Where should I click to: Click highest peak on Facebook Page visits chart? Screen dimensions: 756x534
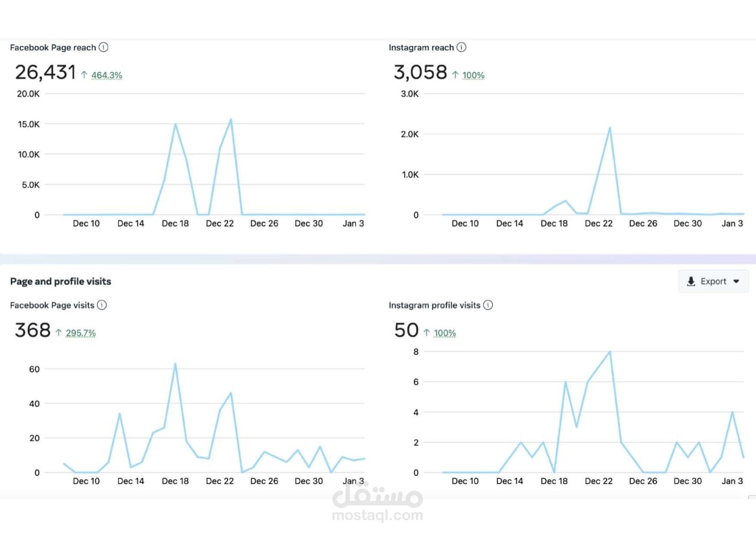(175, 363)
